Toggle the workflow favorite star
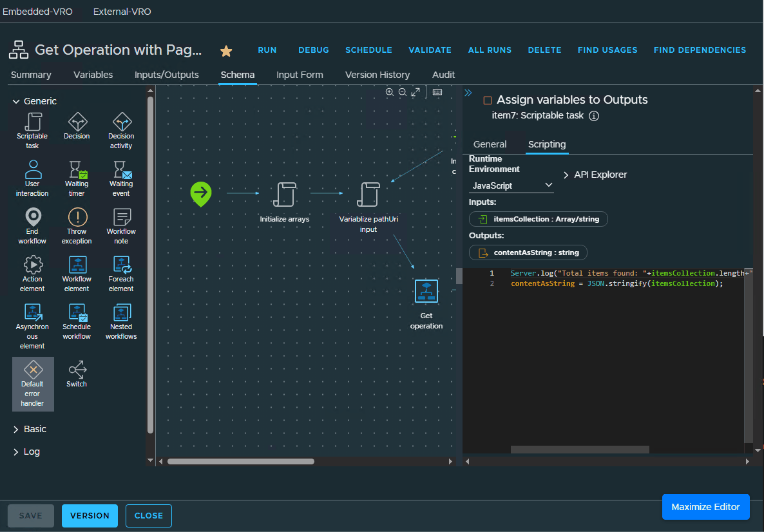 pyautogui.click(x=226, y=50)
